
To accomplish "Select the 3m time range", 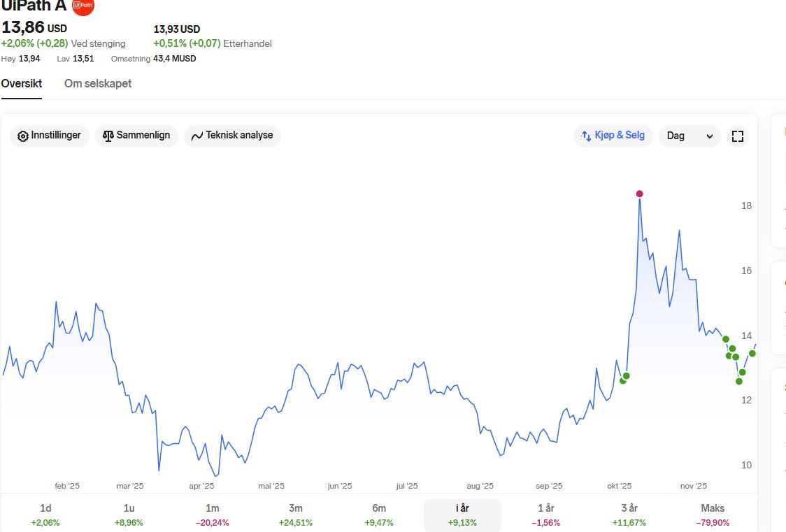I will 295,515.
